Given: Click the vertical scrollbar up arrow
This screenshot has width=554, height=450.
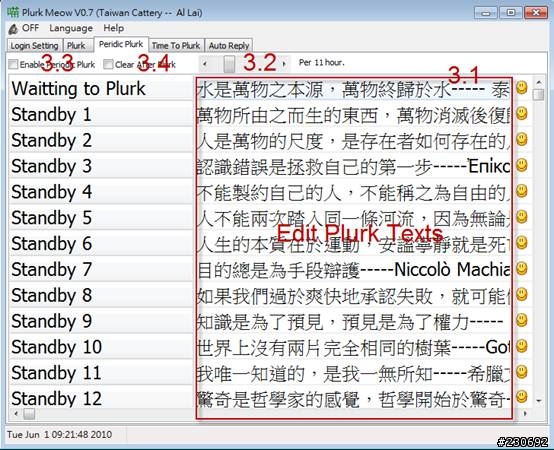Looking at the screenshot, I should (538, 82).
